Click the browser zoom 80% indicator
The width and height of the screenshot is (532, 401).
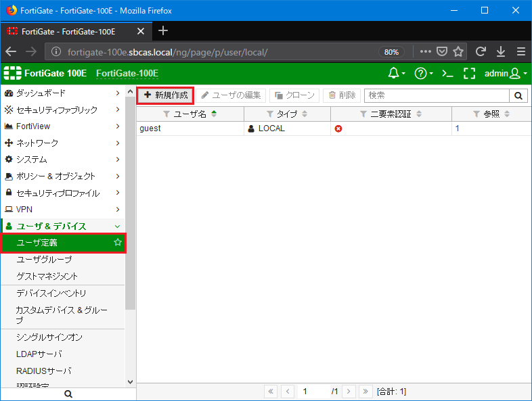[x=391, y=52]
